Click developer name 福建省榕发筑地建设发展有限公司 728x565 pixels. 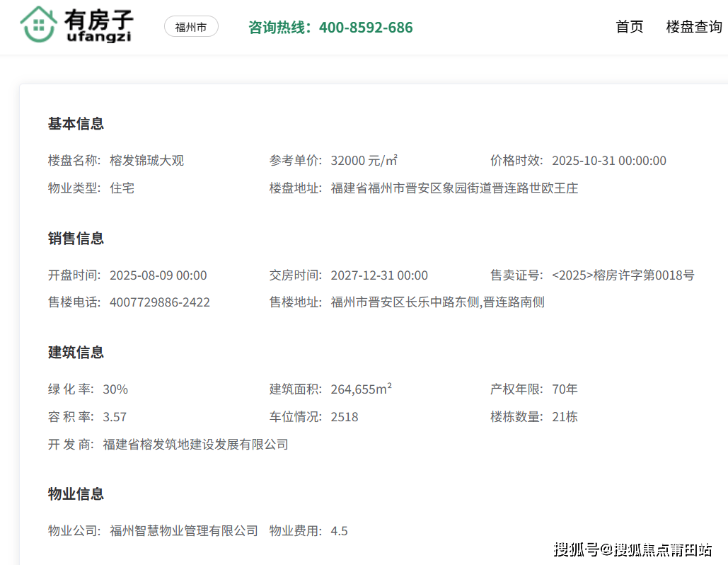pyautogui.click(x=195, y=445)
